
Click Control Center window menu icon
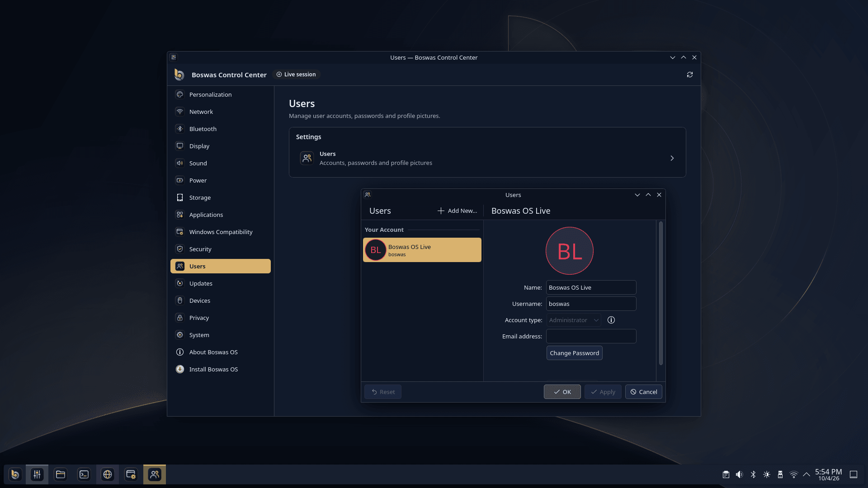[174, 57]
